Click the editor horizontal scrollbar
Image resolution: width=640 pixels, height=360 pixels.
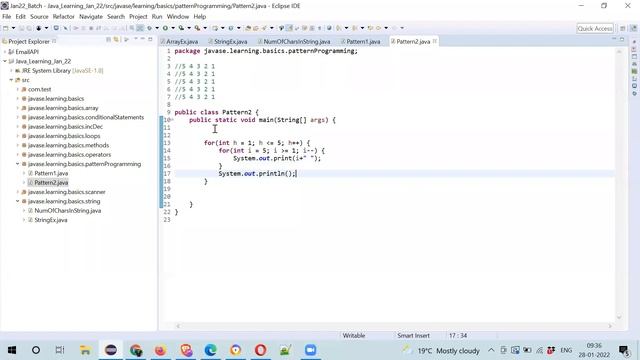[394, 326]
